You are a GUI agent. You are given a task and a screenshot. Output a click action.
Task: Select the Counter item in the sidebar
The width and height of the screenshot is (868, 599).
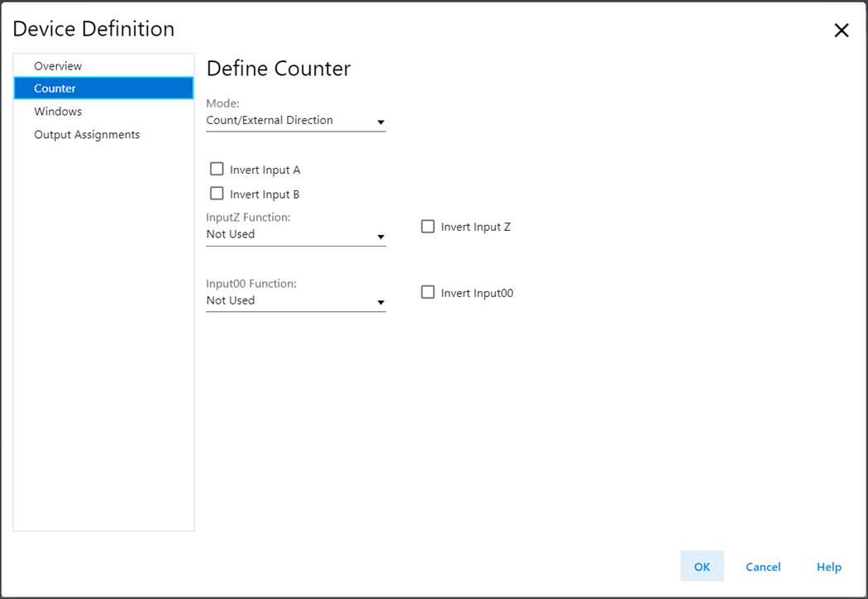(55, 89)
